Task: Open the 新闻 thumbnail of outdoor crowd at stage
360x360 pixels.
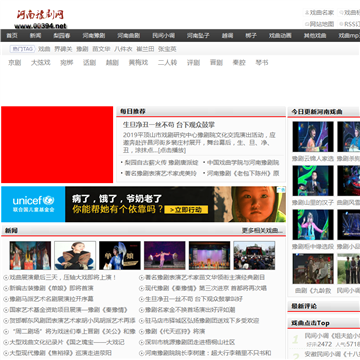Action: tap(254, 255)
